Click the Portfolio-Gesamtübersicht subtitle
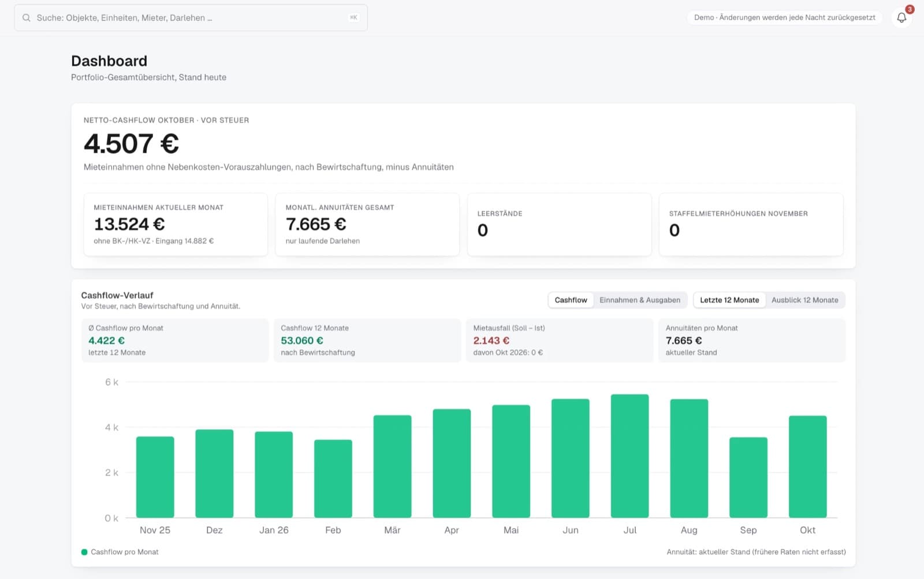This screenshot has width=924, height=579. tap(148, 77)
